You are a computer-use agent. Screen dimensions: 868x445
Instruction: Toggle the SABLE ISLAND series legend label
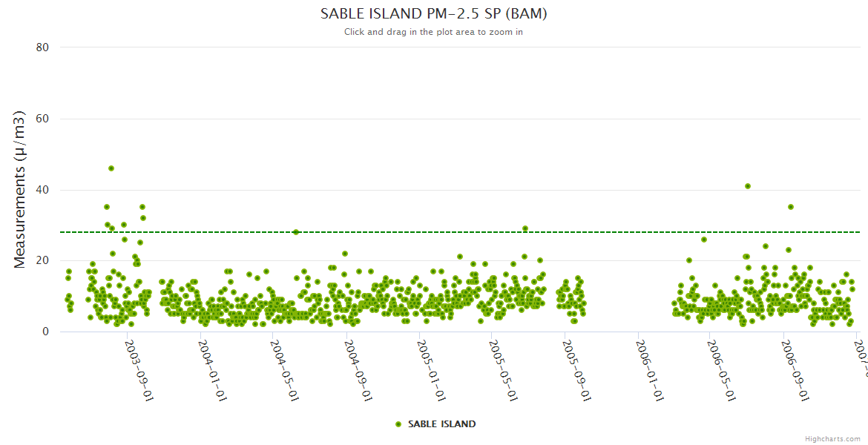click(x=441, y=424)
